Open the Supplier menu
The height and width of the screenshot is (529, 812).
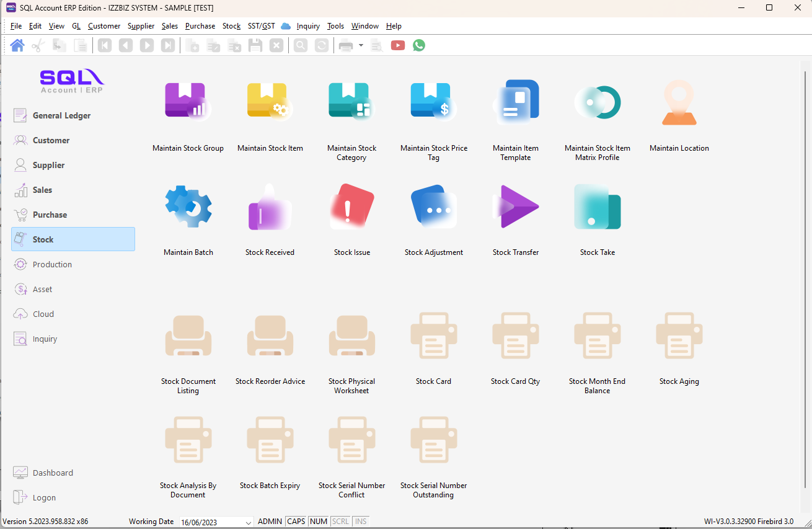pyautogui.click(x=141, y=26)
